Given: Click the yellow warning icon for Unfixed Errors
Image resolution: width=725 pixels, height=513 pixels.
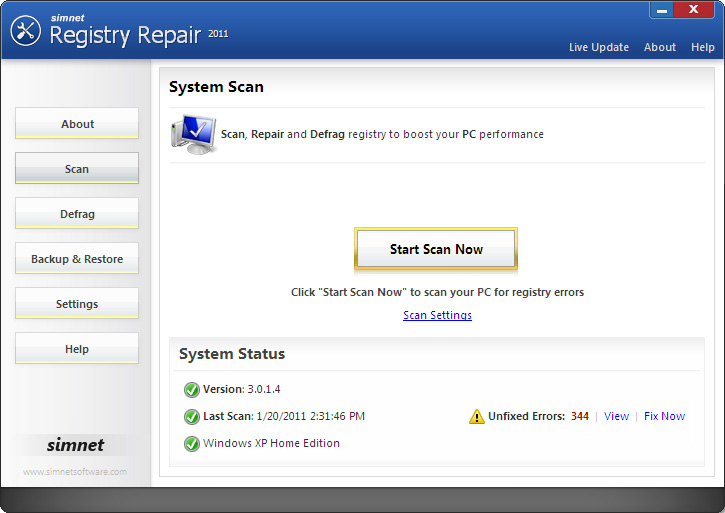Looking at the screenshot, I should coord(477,417).
